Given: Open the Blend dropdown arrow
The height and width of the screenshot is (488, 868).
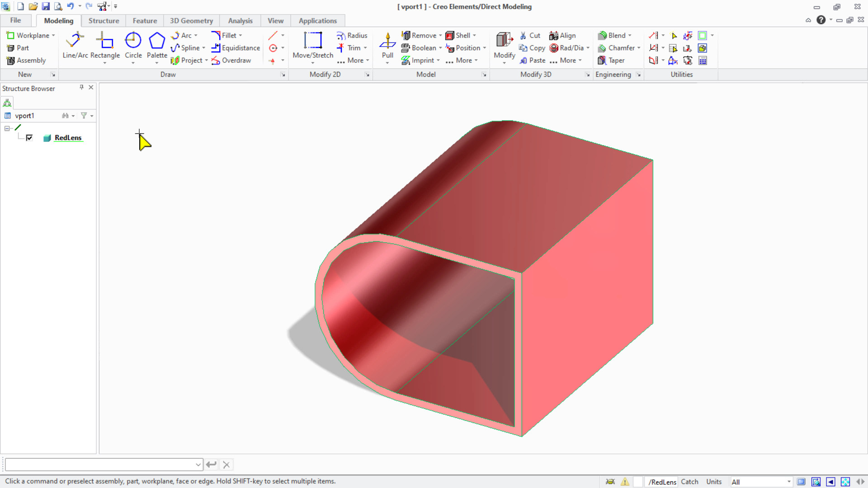Looking at the screenshot, I should pos(630,35).
